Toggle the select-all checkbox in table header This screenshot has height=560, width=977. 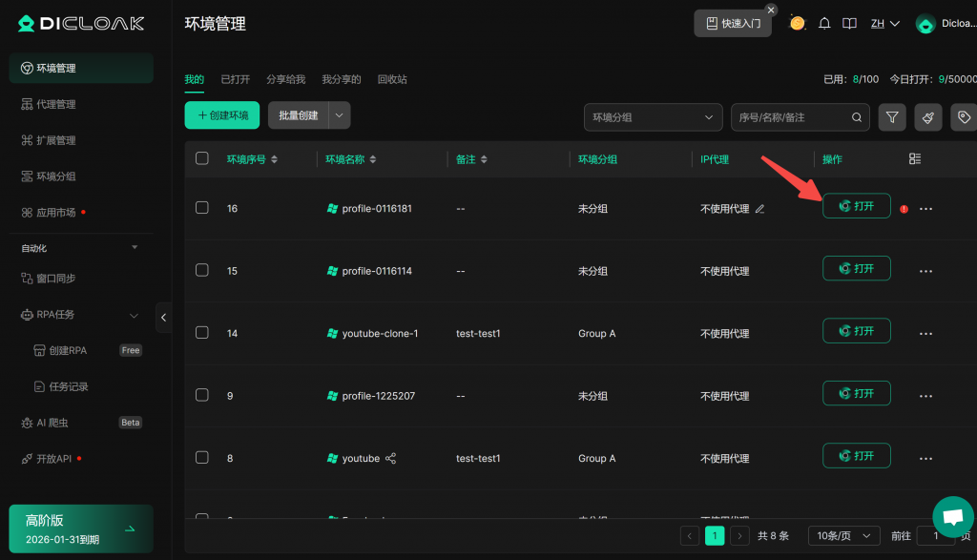point(202,158)
